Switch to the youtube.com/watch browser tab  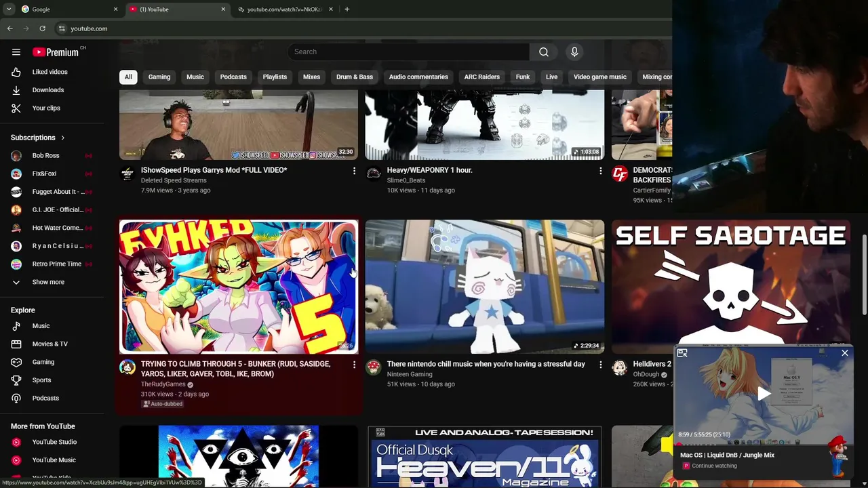click(x=285, y=9)
